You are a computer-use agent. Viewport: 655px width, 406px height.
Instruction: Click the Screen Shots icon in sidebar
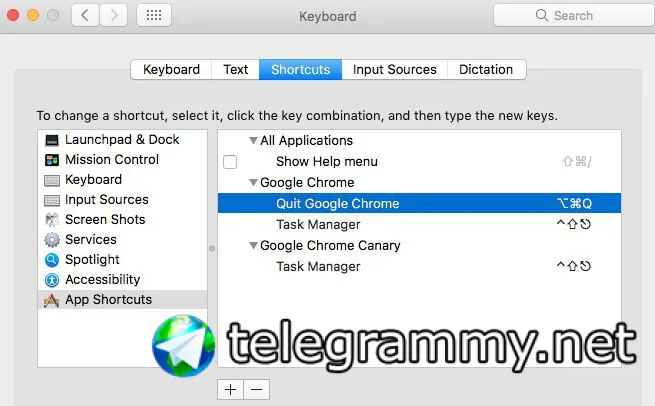click(52, 220)
